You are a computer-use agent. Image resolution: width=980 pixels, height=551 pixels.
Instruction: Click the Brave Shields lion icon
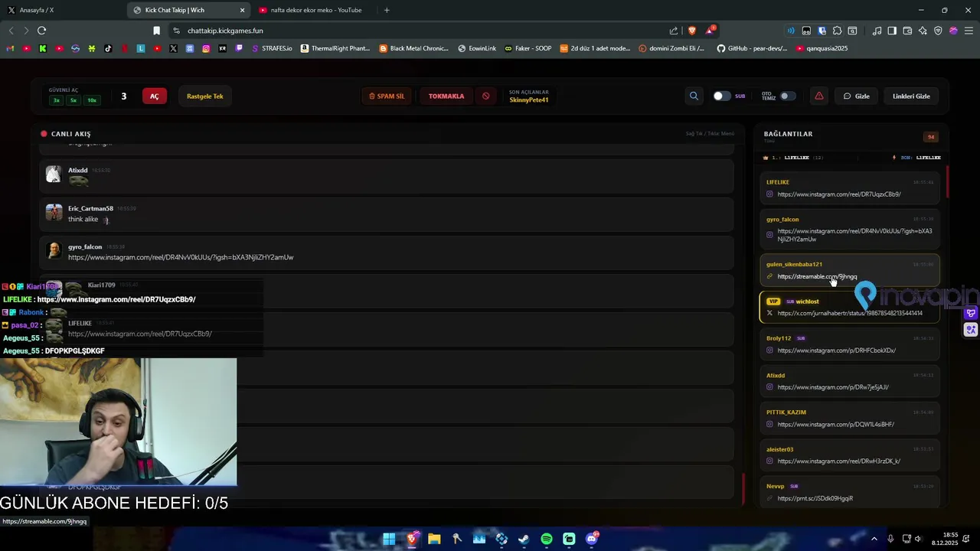(692, 31)
